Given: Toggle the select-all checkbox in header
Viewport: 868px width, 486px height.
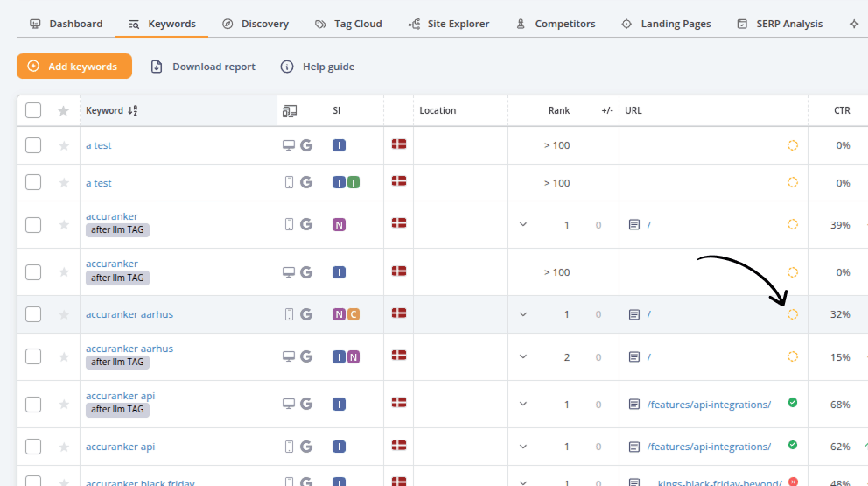Looking at the screenshot, I should 33,110.
